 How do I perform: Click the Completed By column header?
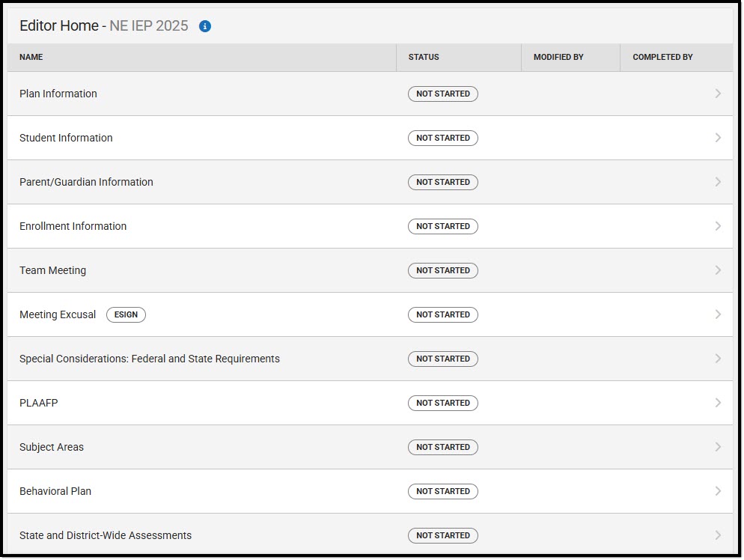coord(662,57)
